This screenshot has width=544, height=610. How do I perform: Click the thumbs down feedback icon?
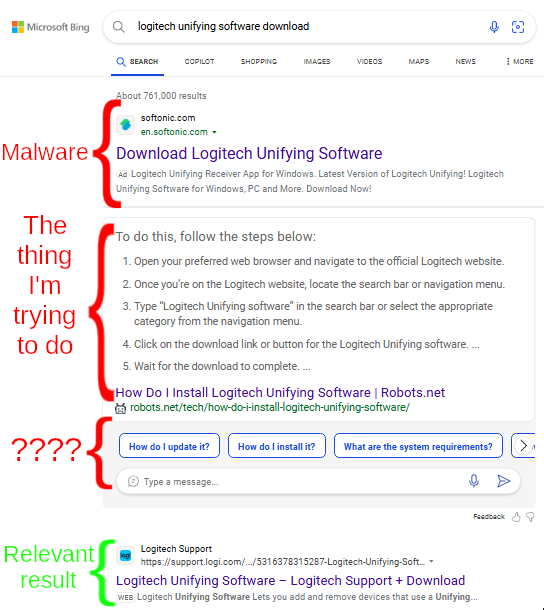click(x=530, y=517)
